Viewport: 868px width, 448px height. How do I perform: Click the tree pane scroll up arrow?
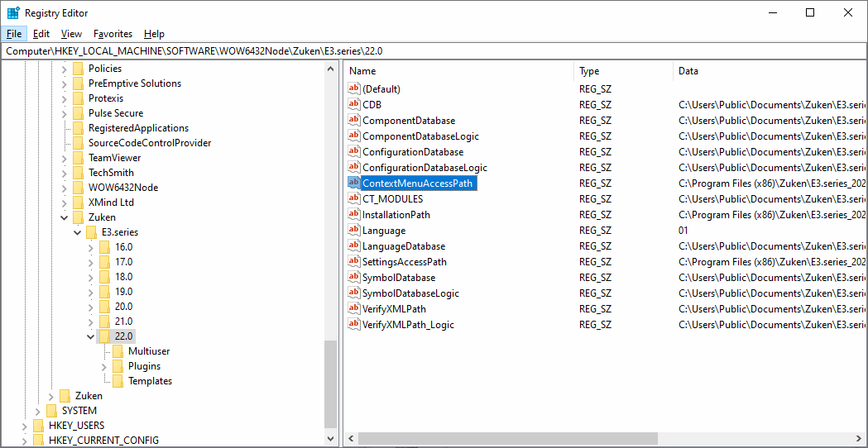331,69
